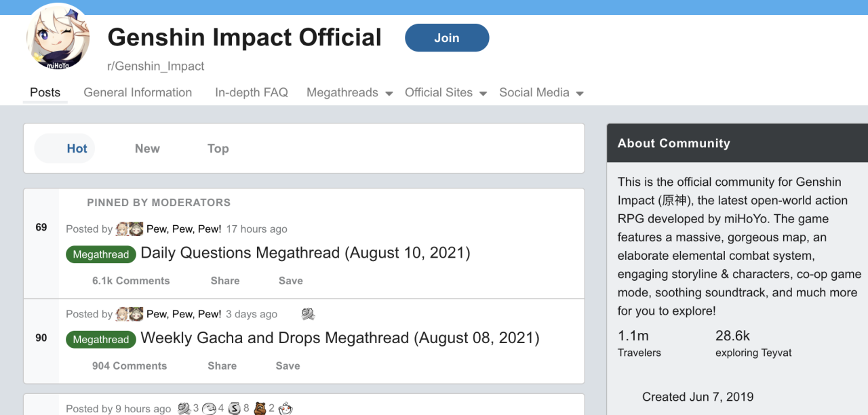Click the award icon with count 4
This screenshot has width=868, height=415.
(x=209, y=408)
